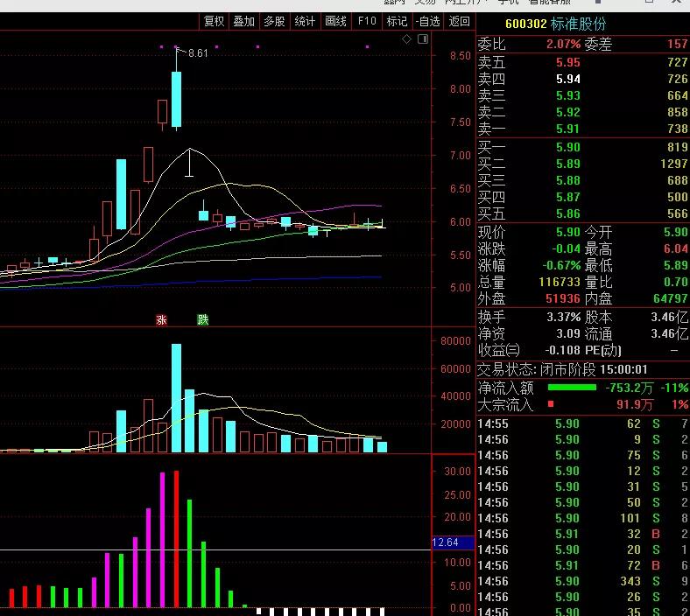Open the 标记 marker options
Image resolution: width=690 pixels, height=616 pixels.
click(x=397, y=21)
